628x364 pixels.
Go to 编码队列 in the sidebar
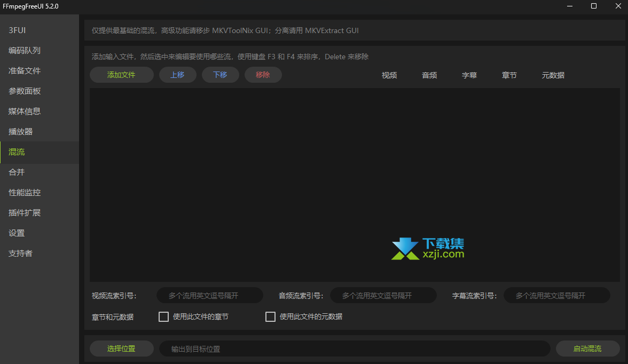point(40,51)
